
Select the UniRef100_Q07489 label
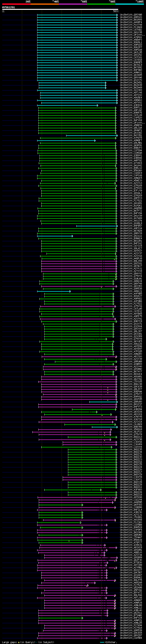(131, 218)
